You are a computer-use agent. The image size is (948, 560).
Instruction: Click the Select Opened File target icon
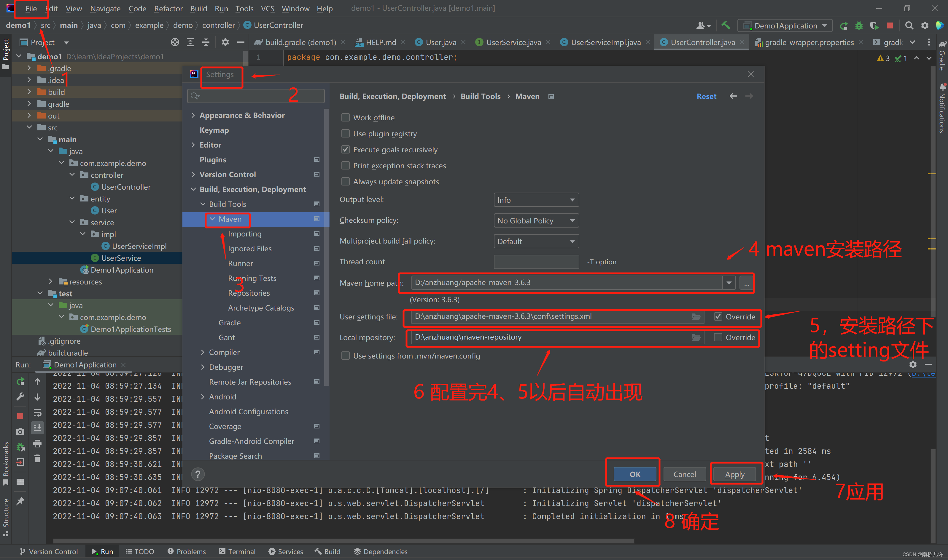click(x=174, y=42)
